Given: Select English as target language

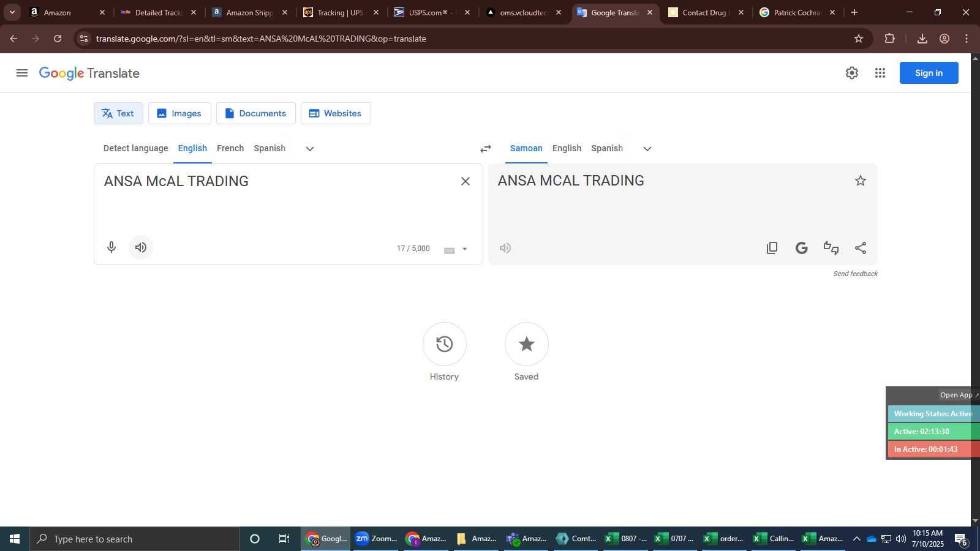Looking at the screenshot, I should click(x=567, y=148).
